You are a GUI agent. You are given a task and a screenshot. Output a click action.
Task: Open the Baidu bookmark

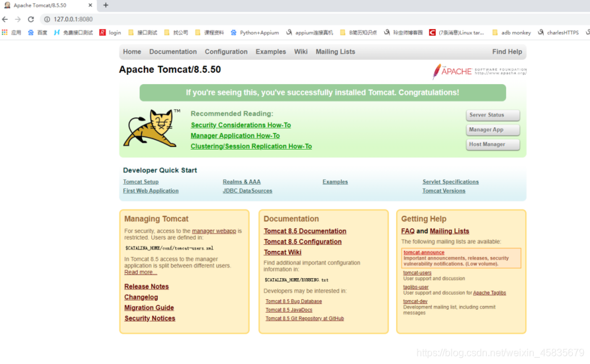(x=38, y=33)
